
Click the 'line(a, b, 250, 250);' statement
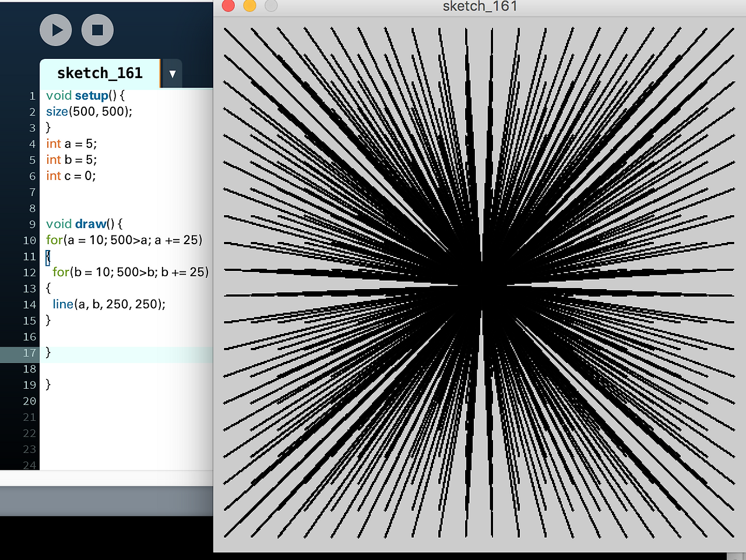coord(109,304)
